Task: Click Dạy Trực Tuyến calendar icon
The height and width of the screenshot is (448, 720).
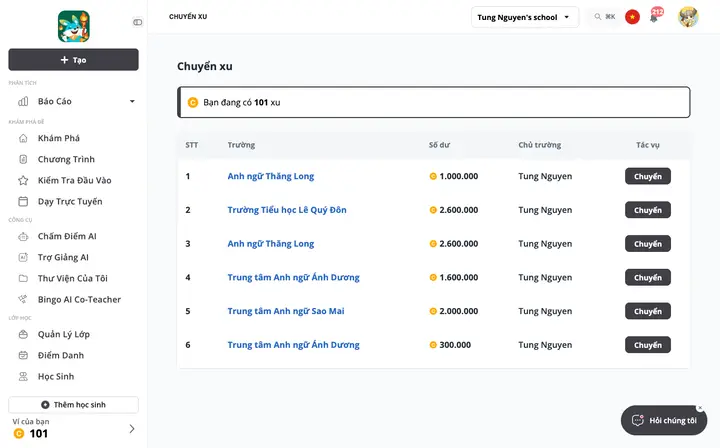Action: [x=23, y=202]
